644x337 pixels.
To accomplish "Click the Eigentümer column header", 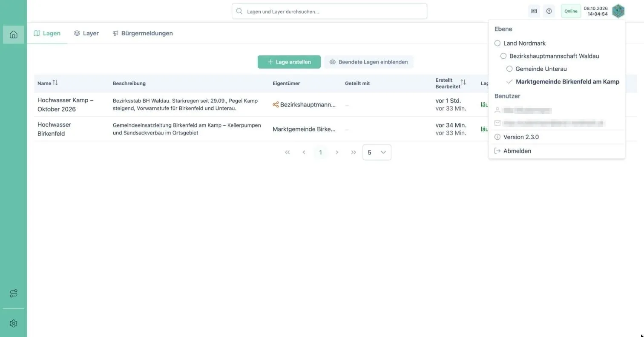I will coord(286,84).
